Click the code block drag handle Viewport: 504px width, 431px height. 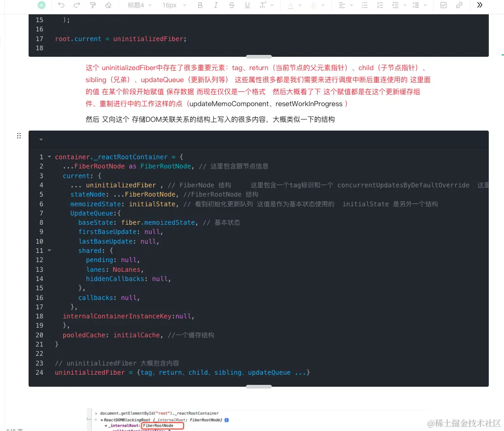pyautogui.click(x=19, y=136)
